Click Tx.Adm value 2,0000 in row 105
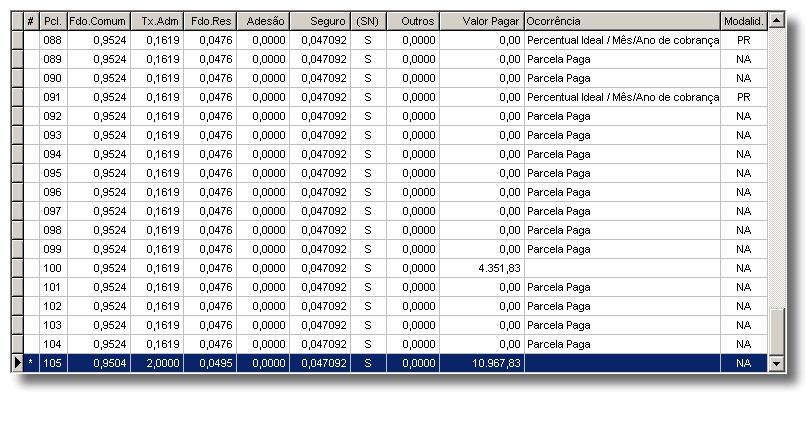The image size is (807, 424). pyautogui.click(x=157, y=363)
